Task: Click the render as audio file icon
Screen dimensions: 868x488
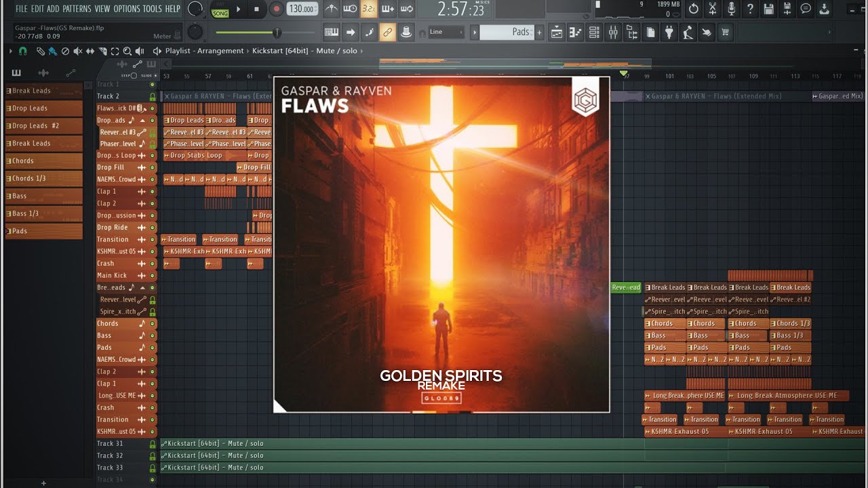Action: (x=787, y=9)
